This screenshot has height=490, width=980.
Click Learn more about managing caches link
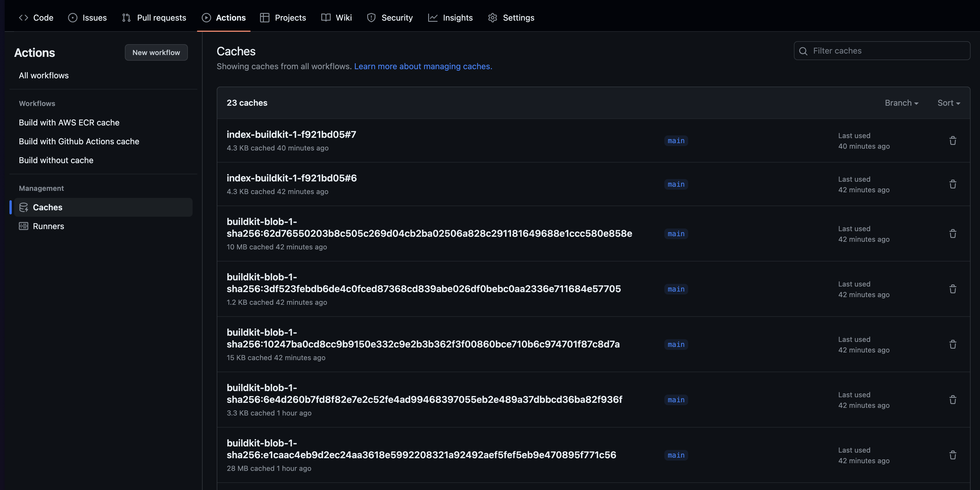tap(423, 66)
